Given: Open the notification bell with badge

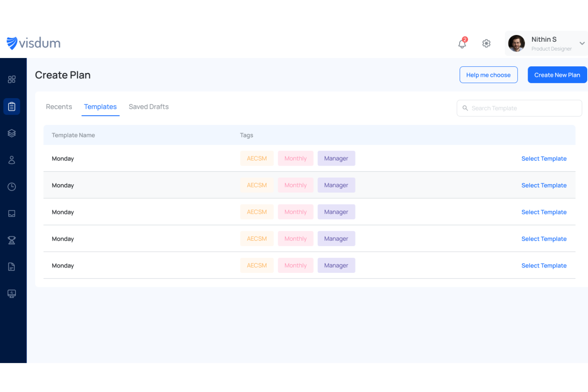Looking at the screenshot, I should (462, 44).
